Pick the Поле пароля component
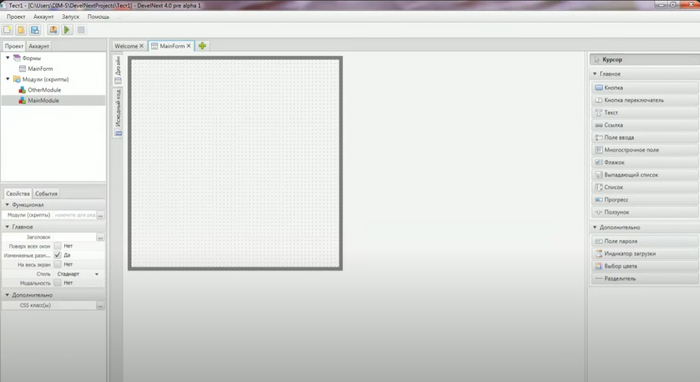Image resolution: width=700 pixels, height=382 pixels. point(645,241)
